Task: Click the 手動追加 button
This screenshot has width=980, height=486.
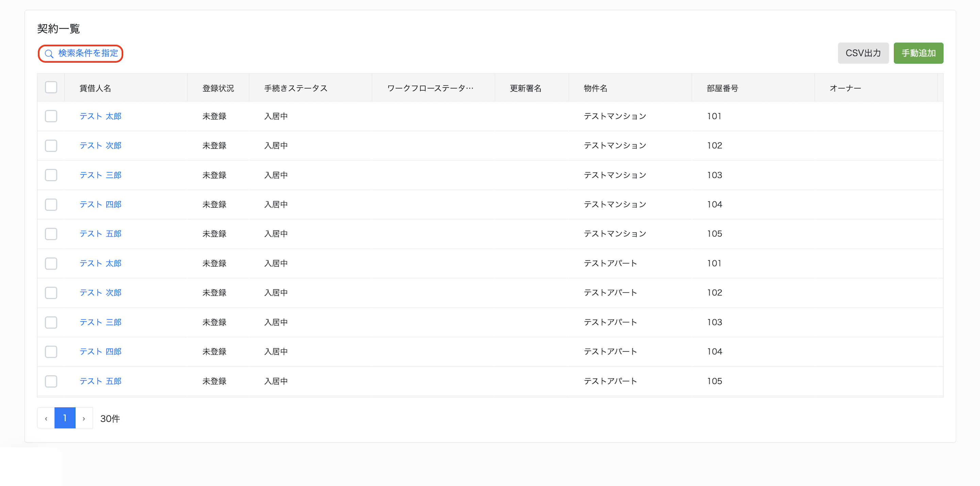Action: 918,53
